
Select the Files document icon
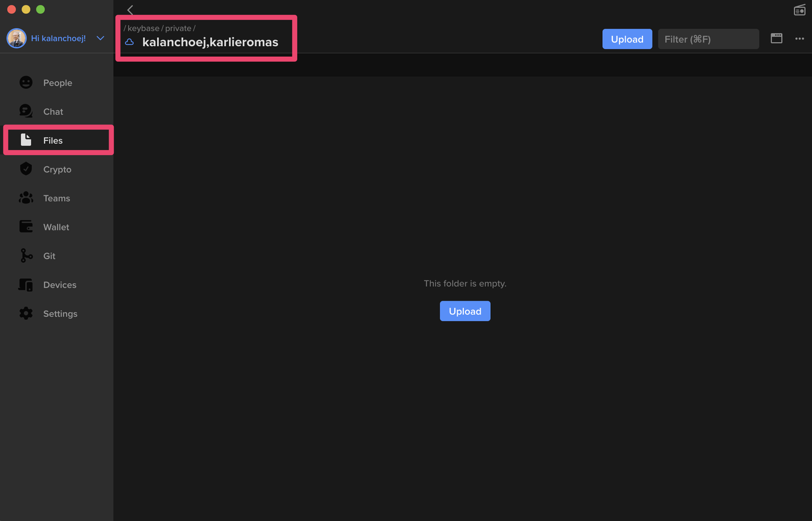pyautogui.click(x=26, y=140)
